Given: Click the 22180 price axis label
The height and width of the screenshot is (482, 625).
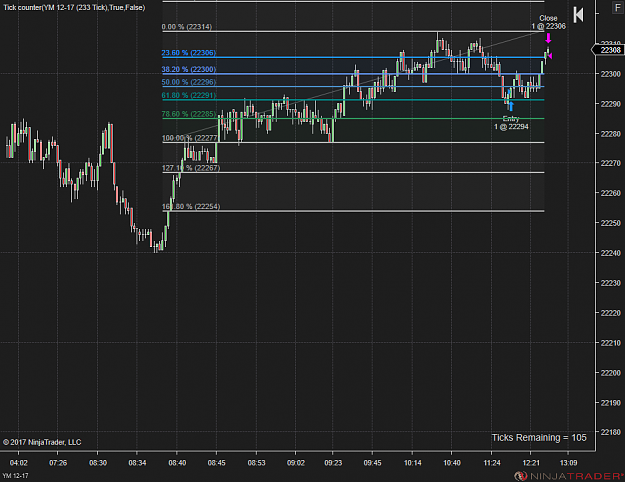Looking at the screenshot, I should [x=611, y=432].
